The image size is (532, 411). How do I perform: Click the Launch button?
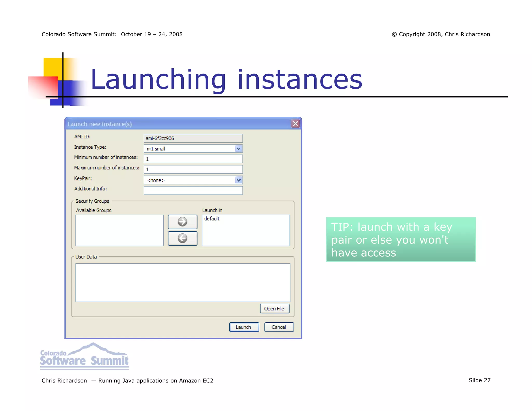point(244,327)
